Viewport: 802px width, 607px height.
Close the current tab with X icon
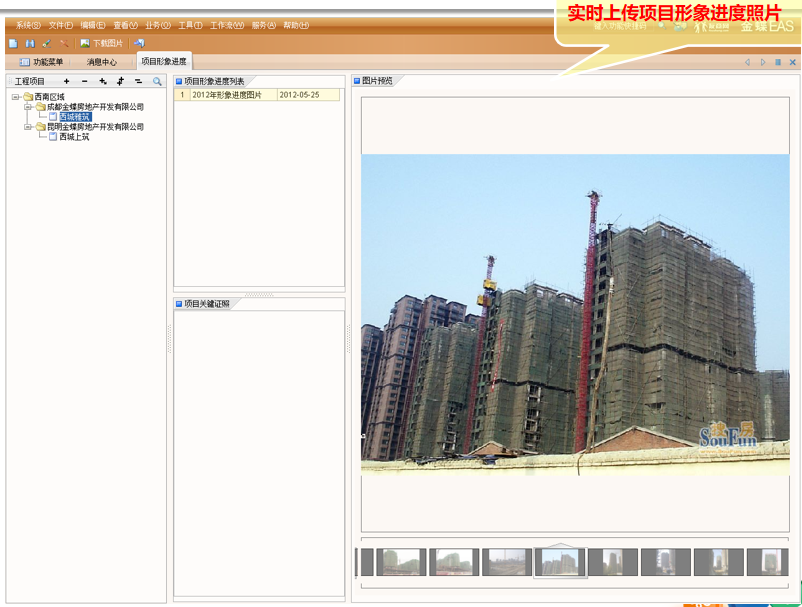(x=793, y=62)
